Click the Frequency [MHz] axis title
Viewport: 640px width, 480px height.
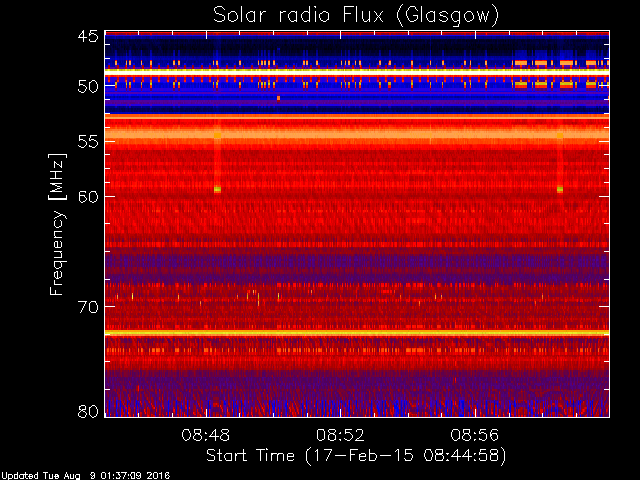click(57, 224)
